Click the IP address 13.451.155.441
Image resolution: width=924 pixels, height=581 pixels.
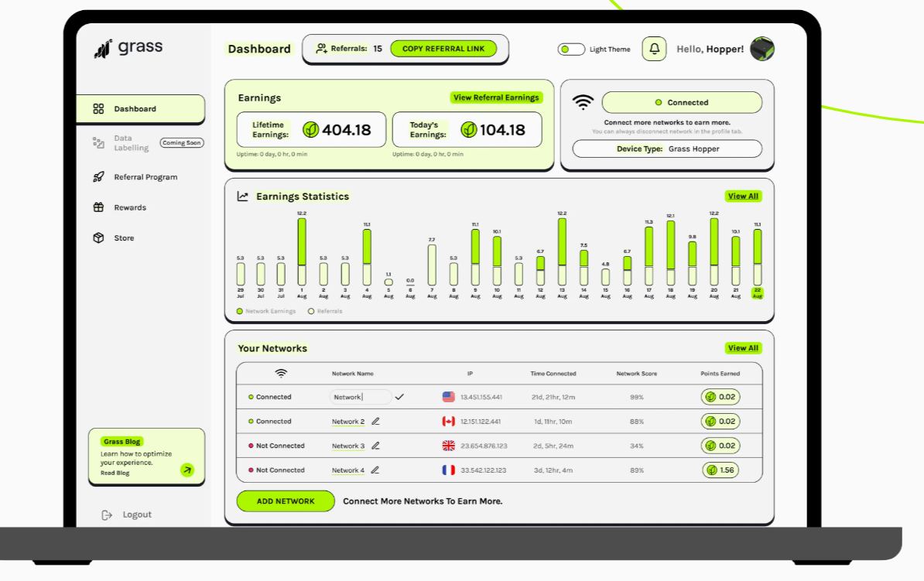(x=481, y=397)
